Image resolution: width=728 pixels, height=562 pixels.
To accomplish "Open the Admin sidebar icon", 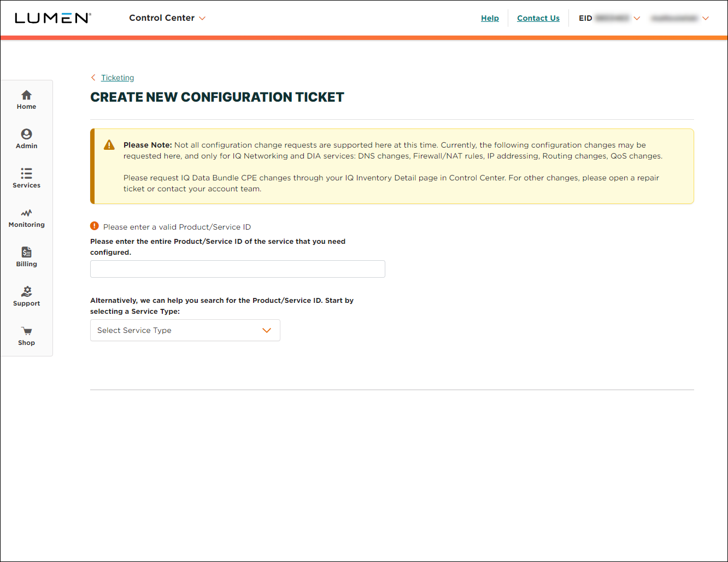I will (26, 134).
